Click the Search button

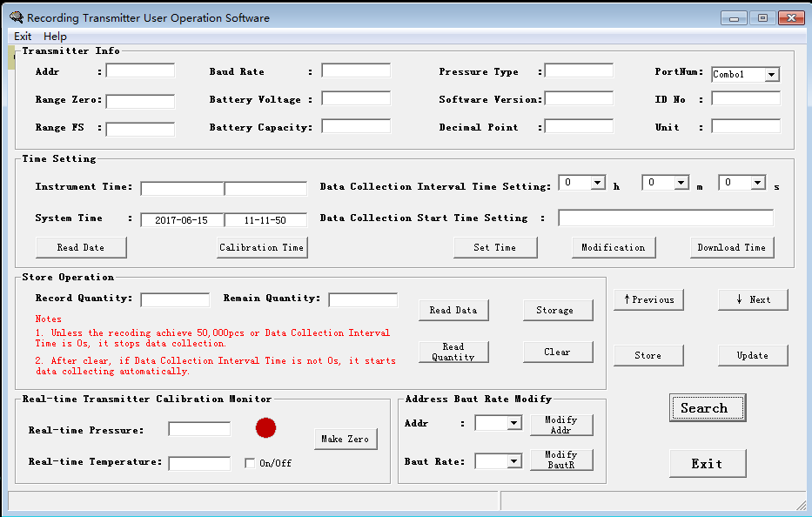(708, 407)
